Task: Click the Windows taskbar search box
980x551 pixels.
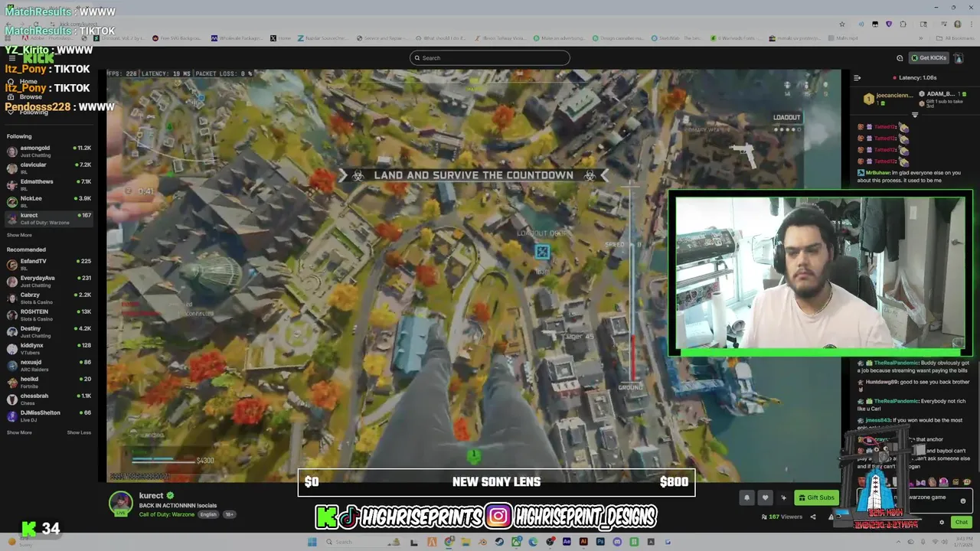Action: [362, 542]
